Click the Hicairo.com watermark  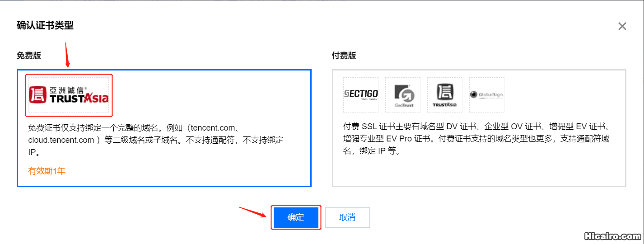coord(612,236)
